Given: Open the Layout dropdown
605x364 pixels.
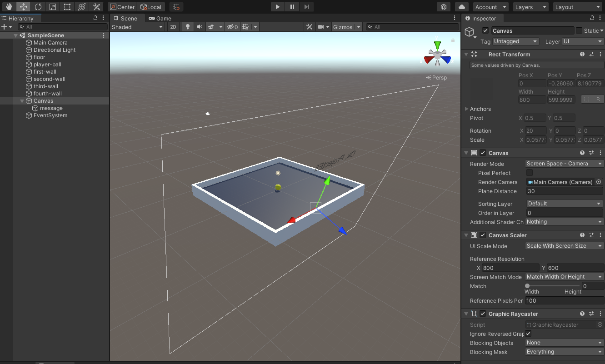Looking at the screenshot, I should [578, 7].
